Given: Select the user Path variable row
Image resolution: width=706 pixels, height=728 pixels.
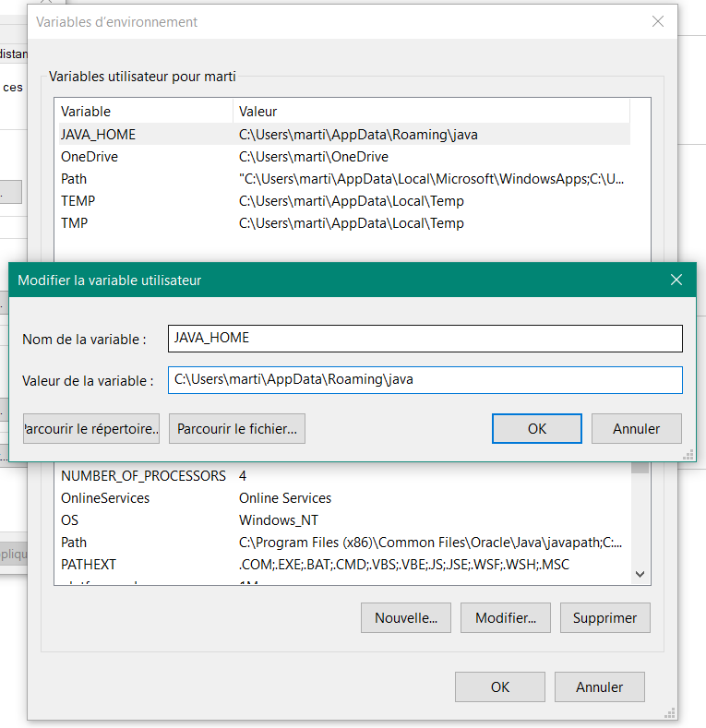Looking at the screenshot, I should 74,179.
